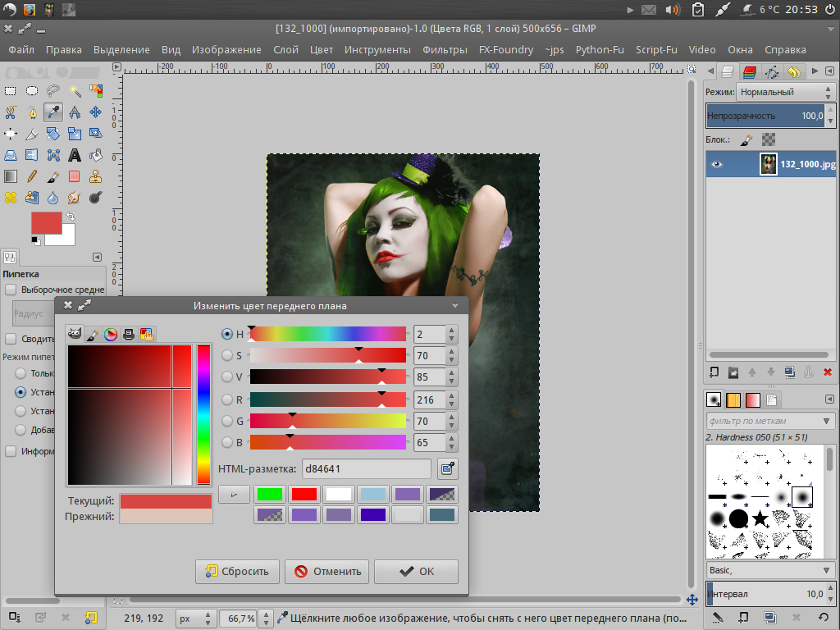
Task: Select the B channel radio button
Action: point(227,442)
